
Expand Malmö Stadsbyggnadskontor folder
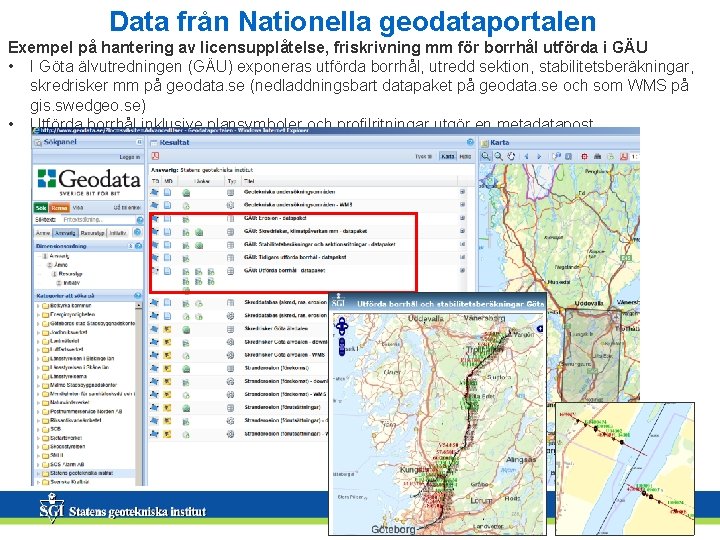click(x=38, y=385)
